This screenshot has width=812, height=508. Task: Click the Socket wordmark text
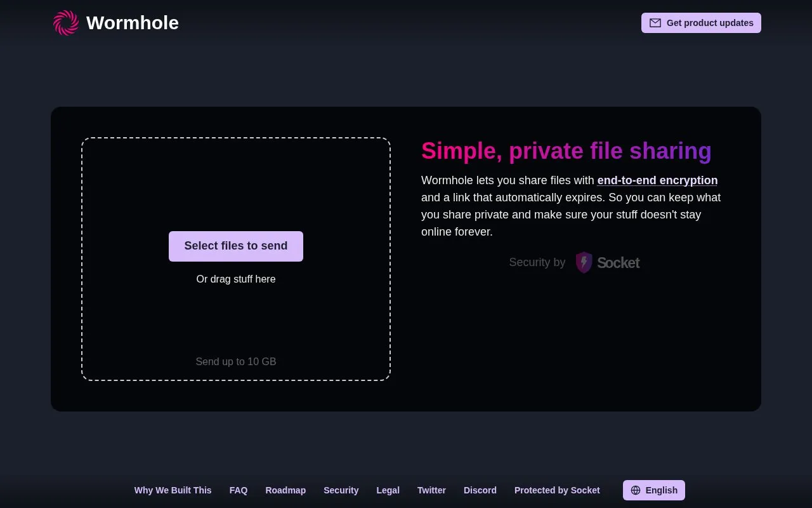click(x=618, y=263)
